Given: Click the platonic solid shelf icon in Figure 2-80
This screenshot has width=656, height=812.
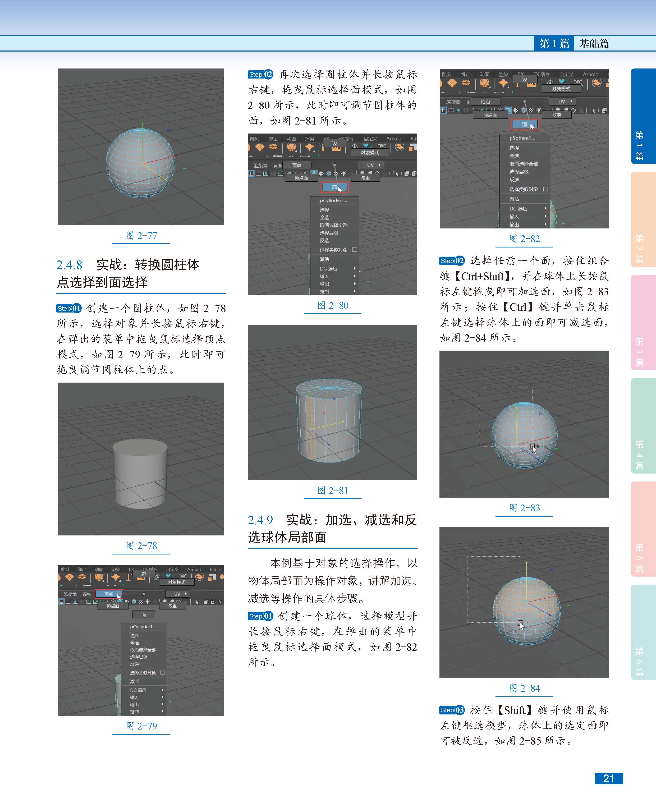Looking at the screenshot, I should [x=291, y=147].
